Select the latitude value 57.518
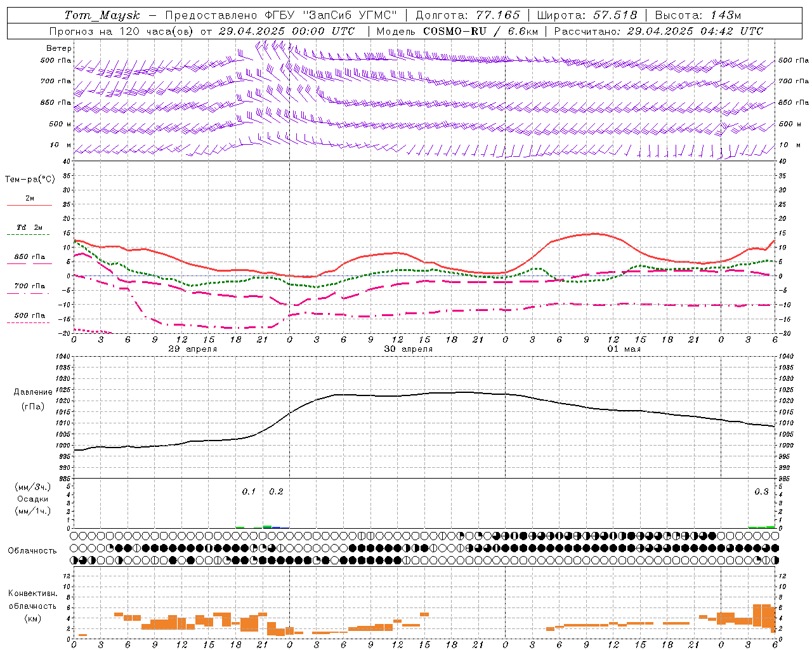 pyautogui.click(x=615, y=15)
